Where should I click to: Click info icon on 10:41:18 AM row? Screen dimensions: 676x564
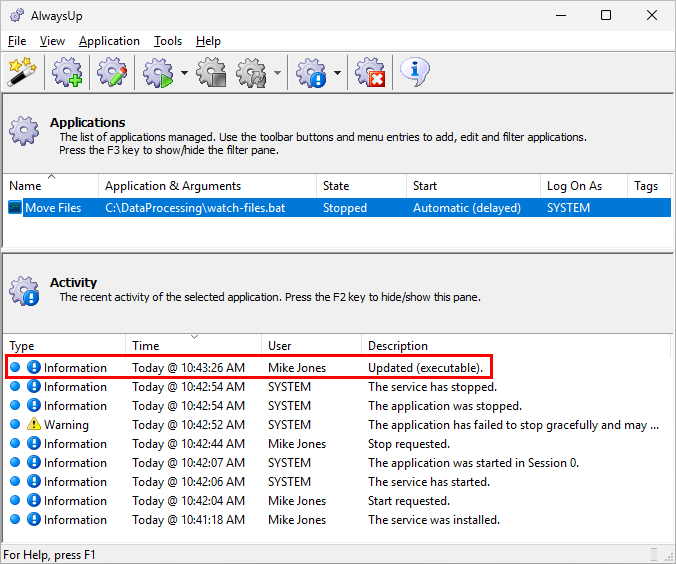34,519
